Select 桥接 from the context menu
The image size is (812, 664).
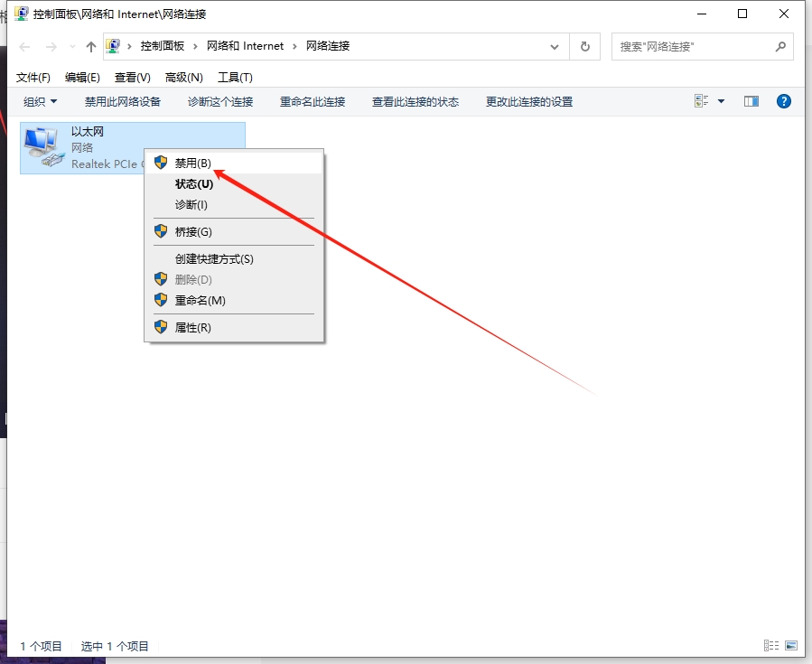coord(194,230)
